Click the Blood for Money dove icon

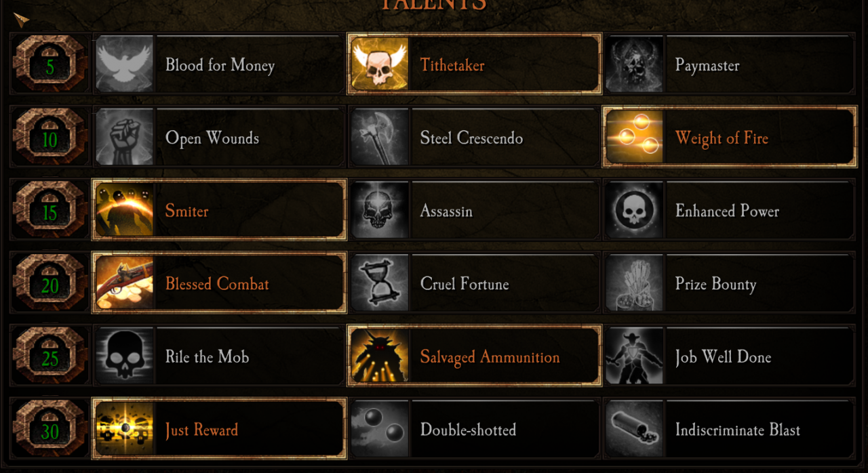125,64
